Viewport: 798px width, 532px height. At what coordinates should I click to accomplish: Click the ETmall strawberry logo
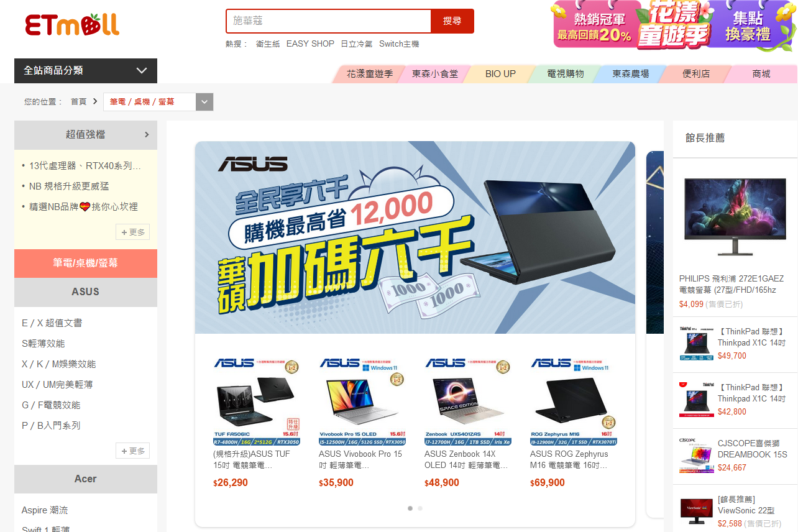tap(72, 24)
